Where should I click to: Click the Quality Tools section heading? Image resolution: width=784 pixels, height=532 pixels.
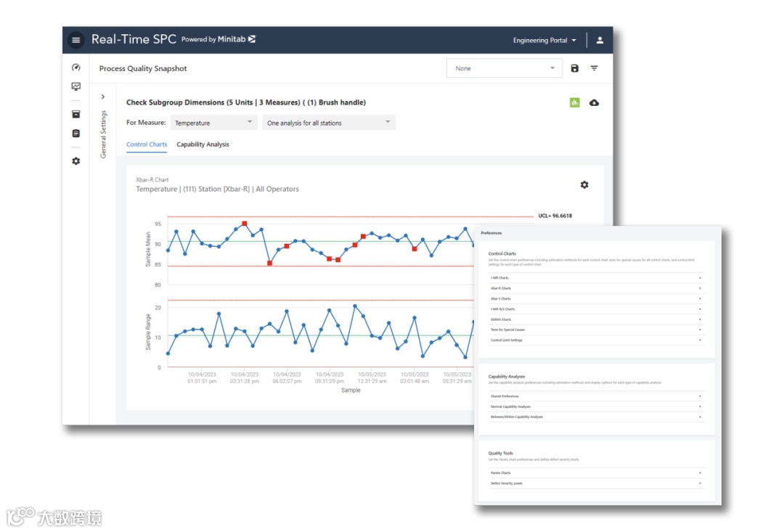tap(500, 453)
